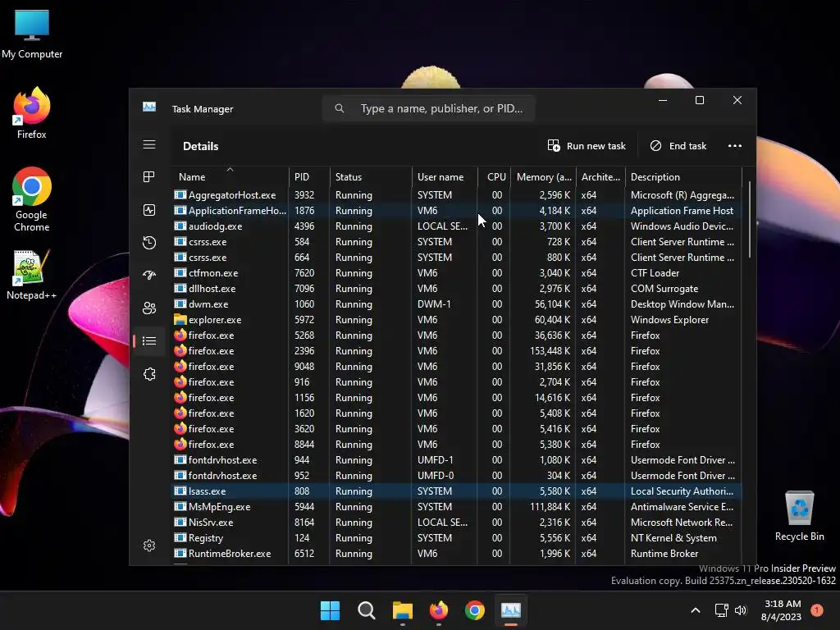Select the ctfmon.exe process
The width and height of the screenshot is (840, 630).
(x=456, y=272)
